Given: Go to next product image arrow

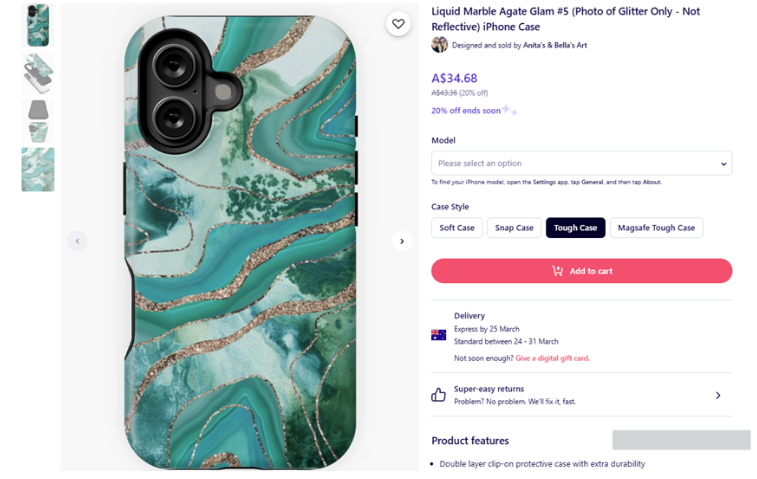Looking at the screenshot, I should tap(402, 241).
